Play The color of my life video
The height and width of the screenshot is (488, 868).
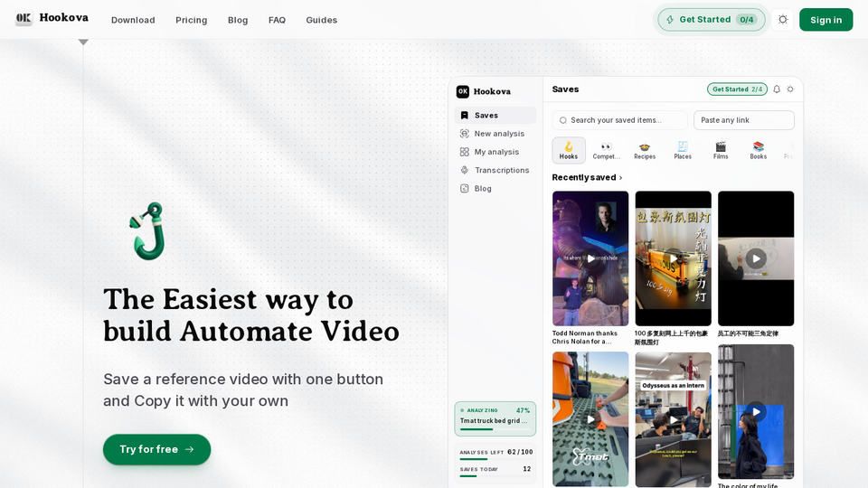(756, 412)
